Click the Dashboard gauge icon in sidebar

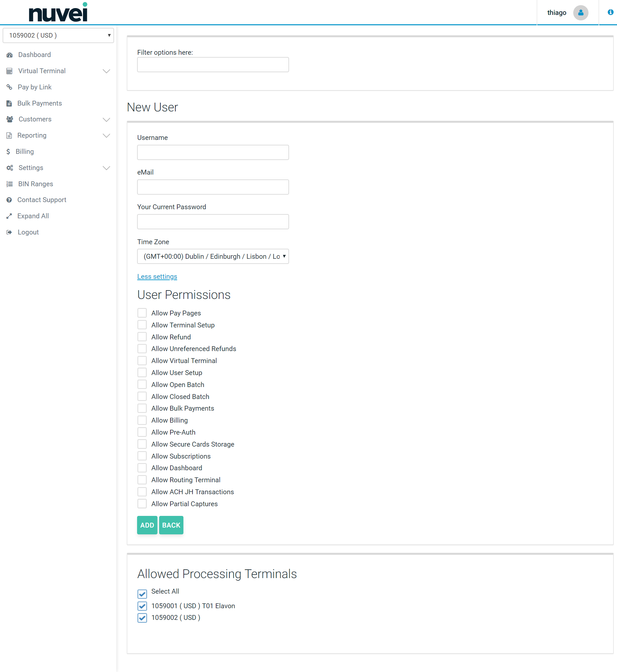pos(9,55)
